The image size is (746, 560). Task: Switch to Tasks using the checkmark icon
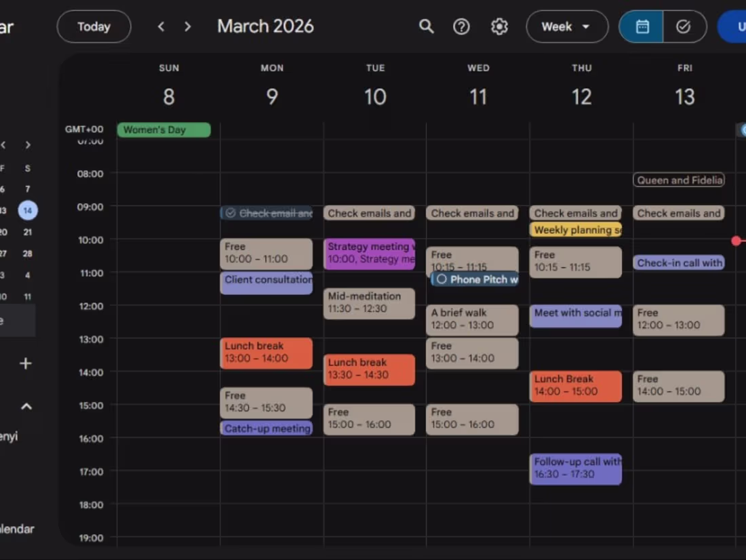click(684, 26)
